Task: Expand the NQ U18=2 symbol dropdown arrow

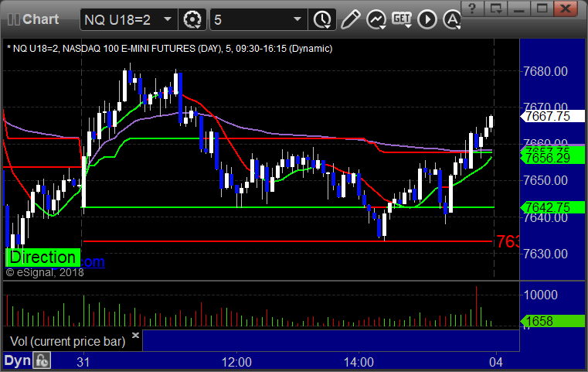Action: [x=168, y=19]
